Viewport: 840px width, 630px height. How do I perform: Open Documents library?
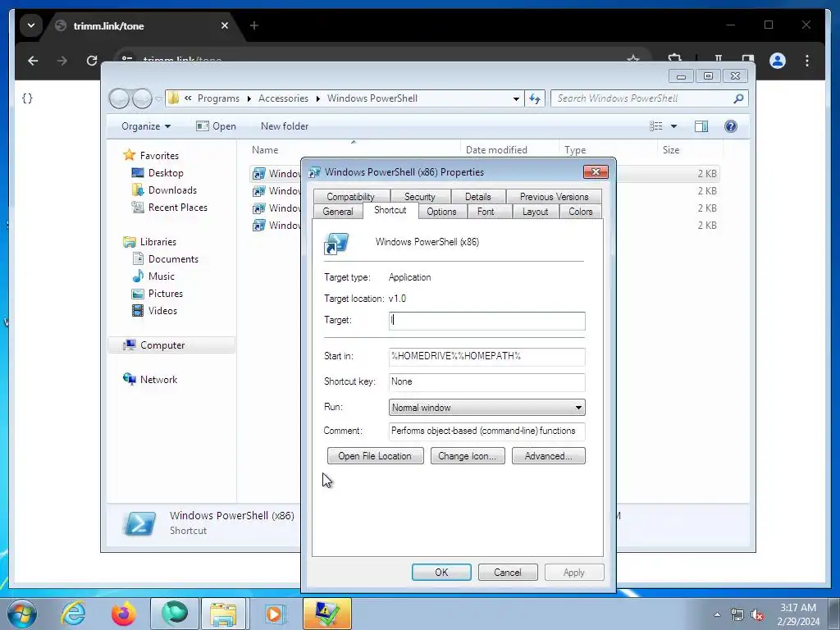pyautogui.click(x=173, y=258)
